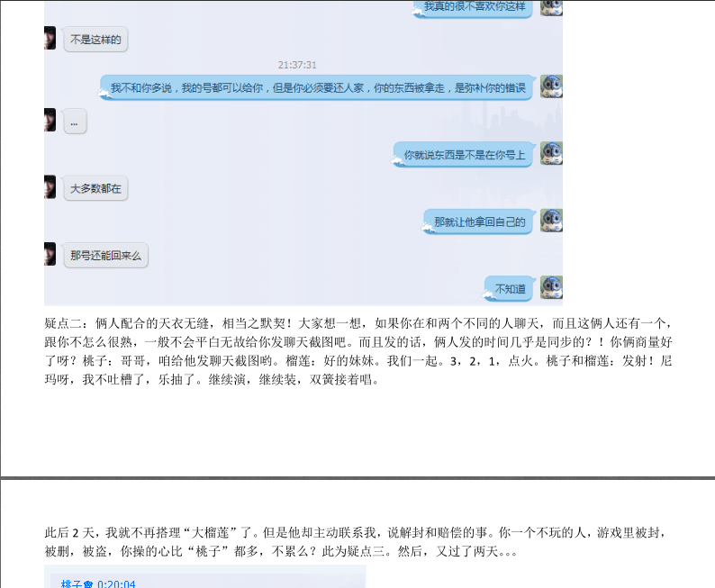The height and width of the screenshot is (588, 715).
Task: Click the avatar next to the "不知道" reply
Action: [551, 288]
